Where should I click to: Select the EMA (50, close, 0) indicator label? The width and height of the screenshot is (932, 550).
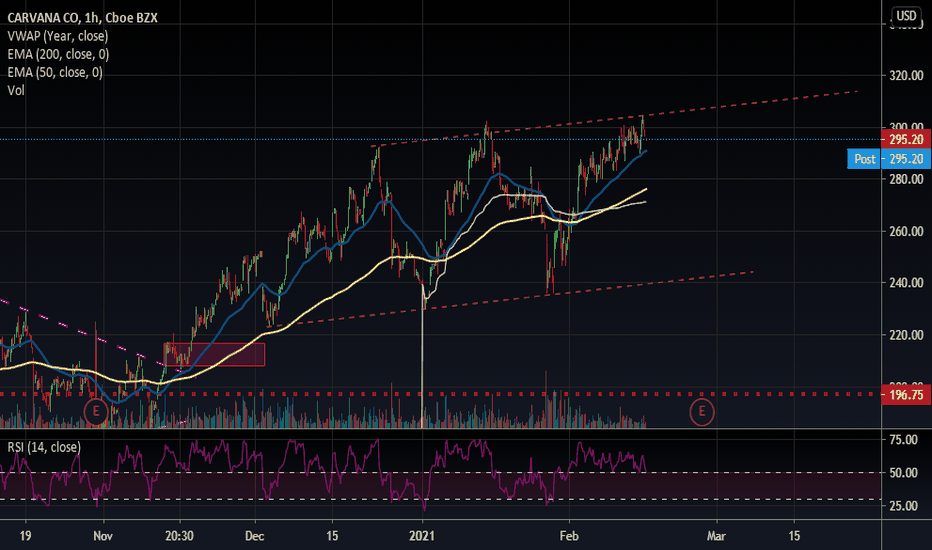coord(55,73)
